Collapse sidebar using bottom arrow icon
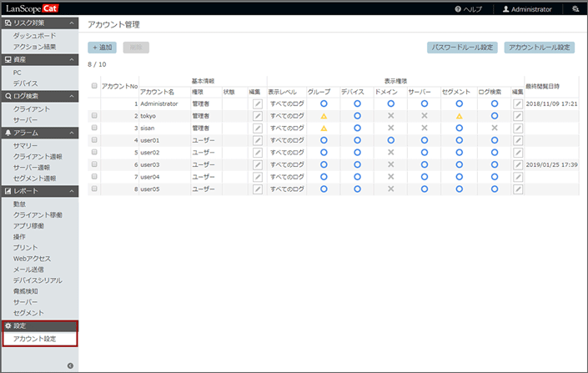588x373 pixels. [71, 365]
